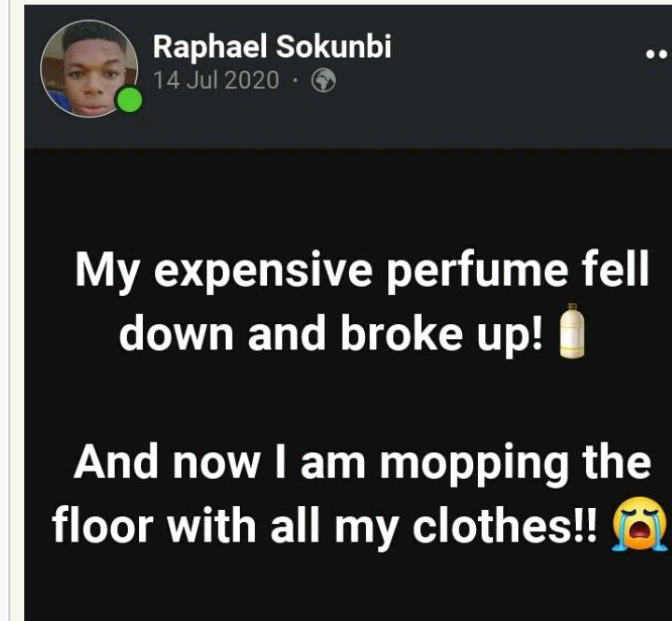Click the first name 'Raphael' in header
The image size is (672, 621).
(x=210, y=47)
